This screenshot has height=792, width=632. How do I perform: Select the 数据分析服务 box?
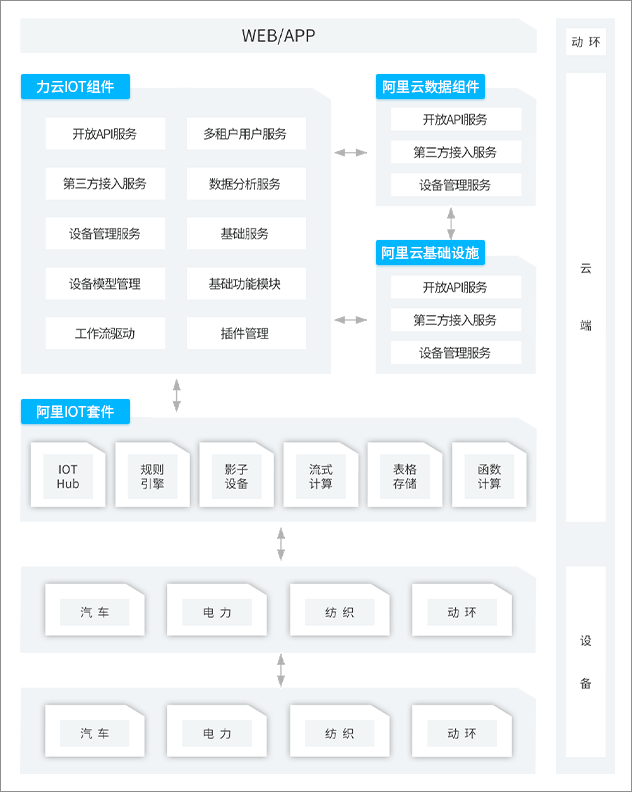[245, 184]
